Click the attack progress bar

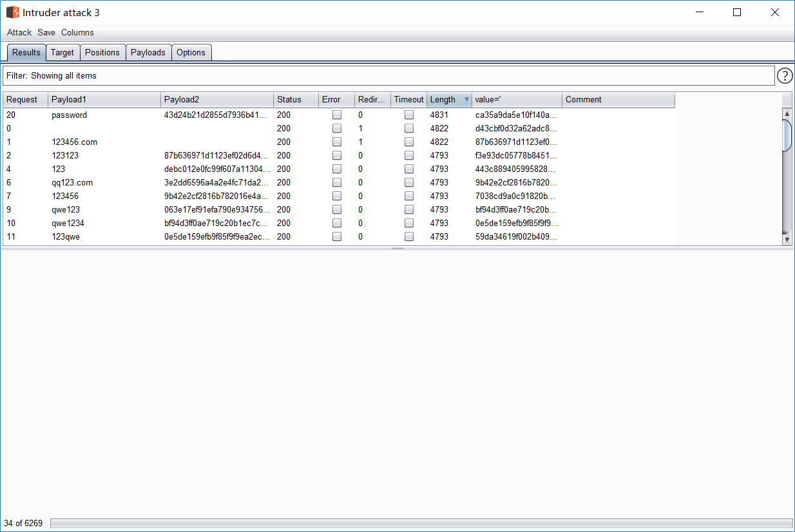pyautogui.click(x=421, y=523)
